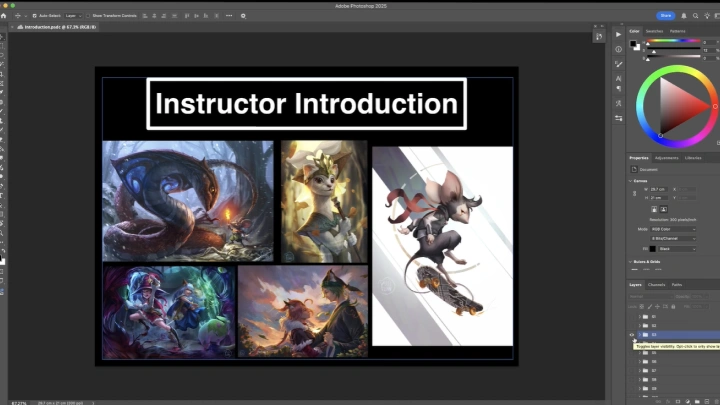Open the Brush Settings panel icon
Screen dimensions: 720x405
coord(619,64)
